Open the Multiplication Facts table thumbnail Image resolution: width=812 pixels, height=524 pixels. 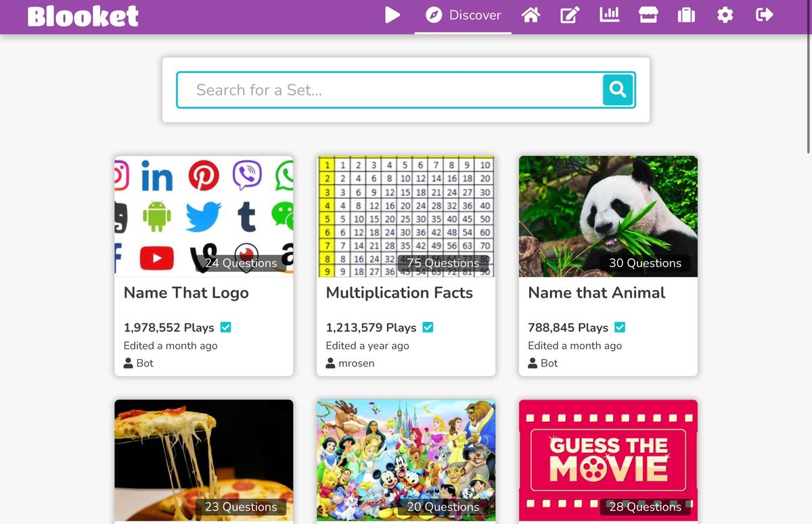point(406,216)
